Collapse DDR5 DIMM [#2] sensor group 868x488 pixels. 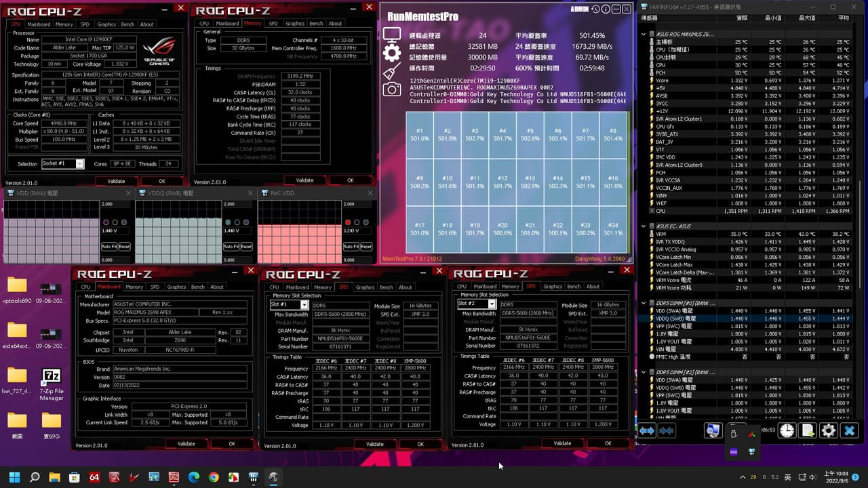coord(644,372)
